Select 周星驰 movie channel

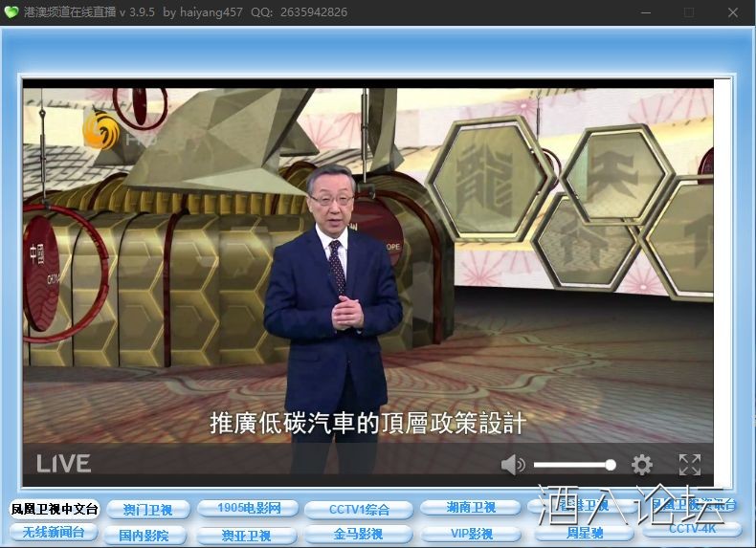585,534
